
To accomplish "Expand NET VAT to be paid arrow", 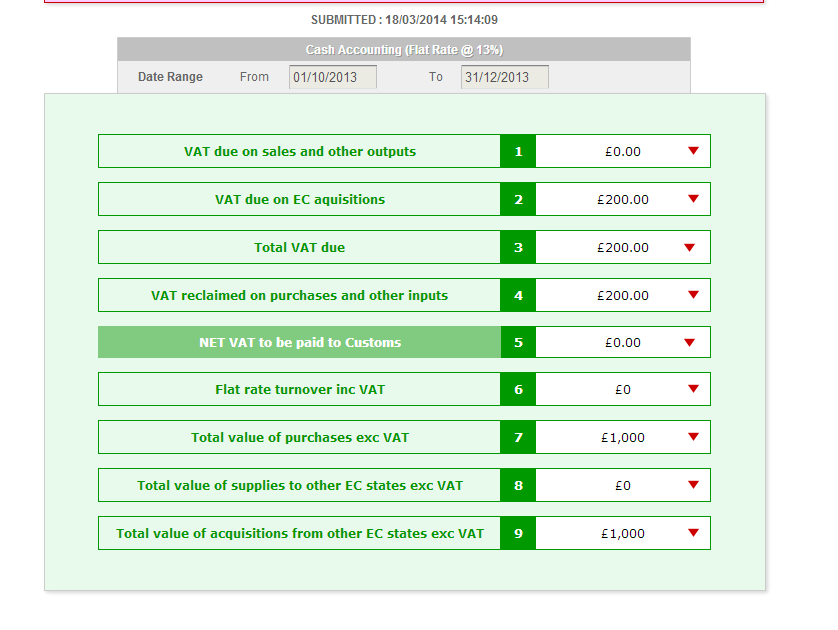I will click(x=689, y=343).
